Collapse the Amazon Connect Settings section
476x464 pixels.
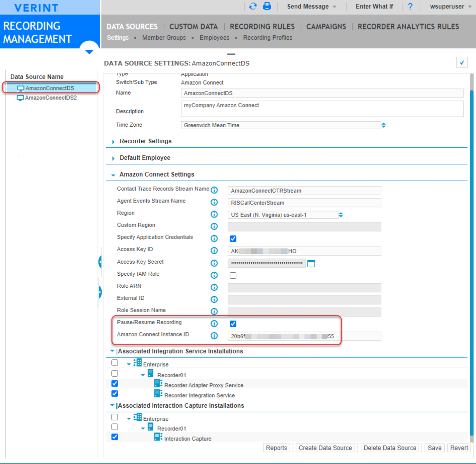113,175
